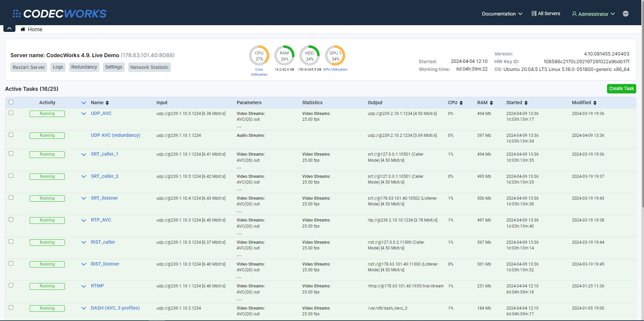Image resolution: width=644 pixels, height=321 pixels.
Task: Go to All Servers
Action: (546, 14)
